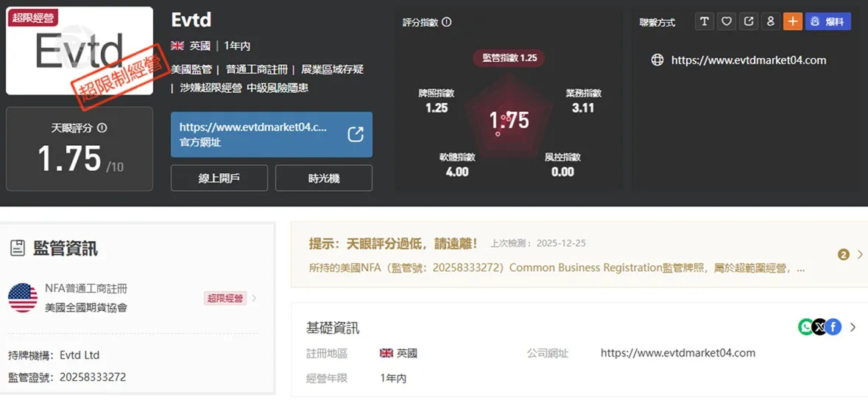Click the 普通工商註冊 tag
Viewport: 868px width, 403px height.
point(257,70)
